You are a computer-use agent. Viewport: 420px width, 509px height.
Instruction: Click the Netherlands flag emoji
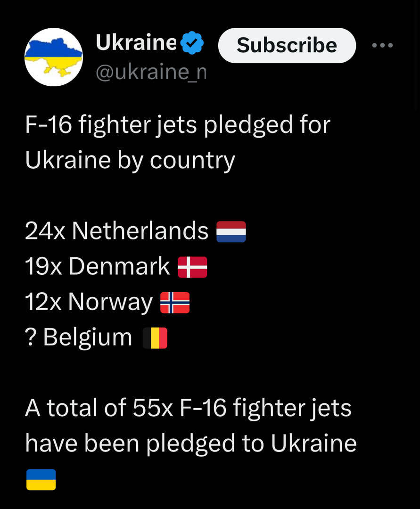231,231
